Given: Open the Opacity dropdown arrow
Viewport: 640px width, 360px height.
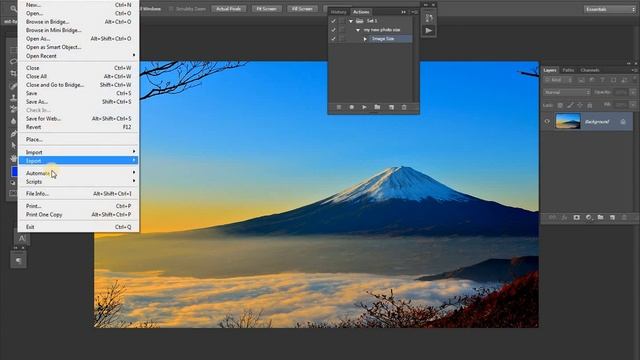Looking at the screenshot, I should tap(633, 93).
